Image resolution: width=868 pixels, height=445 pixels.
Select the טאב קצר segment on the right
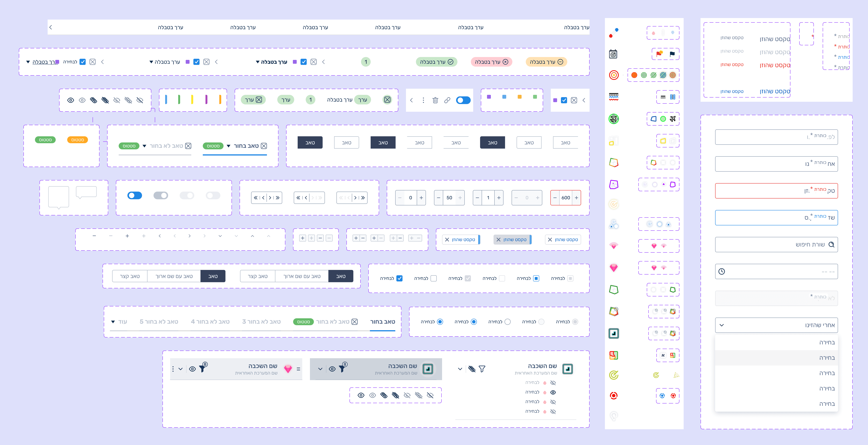[x=258, y=276]
